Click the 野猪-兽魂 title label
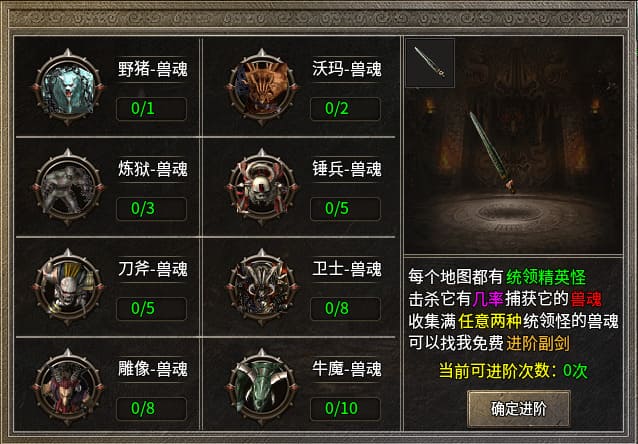Screen dimensions: 638x444 [153, 69]
